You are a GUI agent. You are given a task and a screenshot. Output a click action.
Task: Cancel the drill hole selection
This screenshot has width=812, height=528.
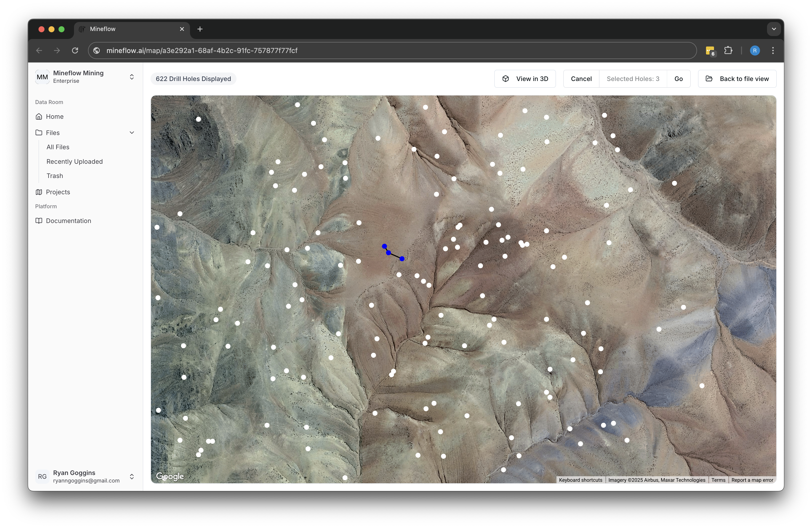click(x=581, y=79)
